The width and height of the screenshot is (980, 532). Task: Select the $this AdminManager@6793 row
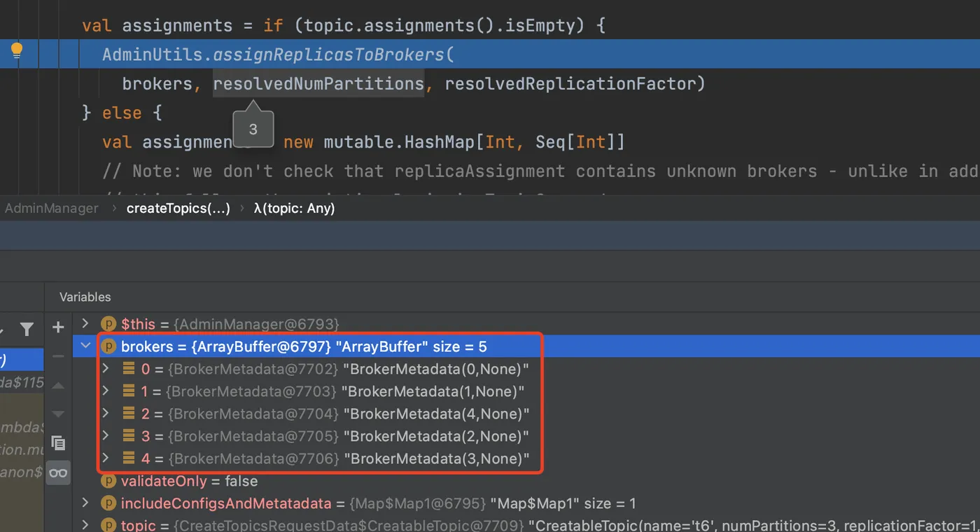coord(526,324)
